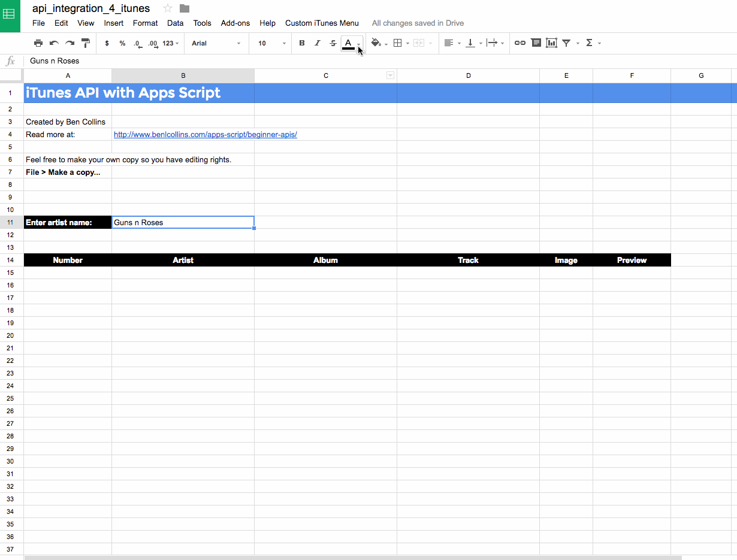Open the text color picker
The image size is (737, 560).
[348, 43]
